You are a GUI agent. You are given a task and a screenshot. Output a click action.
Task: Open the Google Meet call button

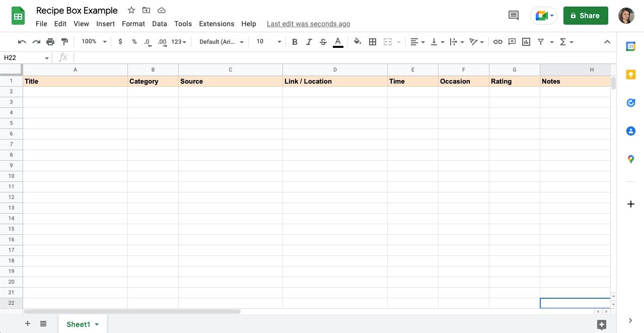coord(544,16)
